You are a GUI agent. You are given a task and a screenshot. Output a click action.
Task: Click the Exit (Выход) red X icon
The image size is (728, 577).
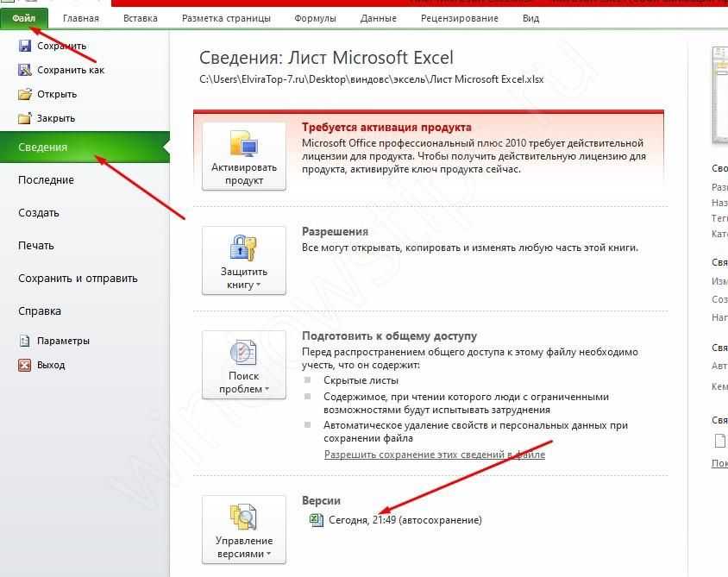tap(25, 365)
